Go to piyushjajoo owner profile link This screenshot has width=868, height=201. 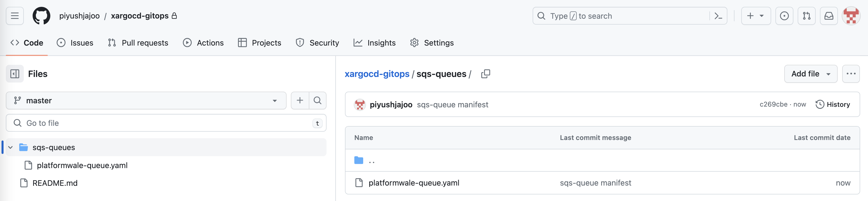(x=79, y=16)
